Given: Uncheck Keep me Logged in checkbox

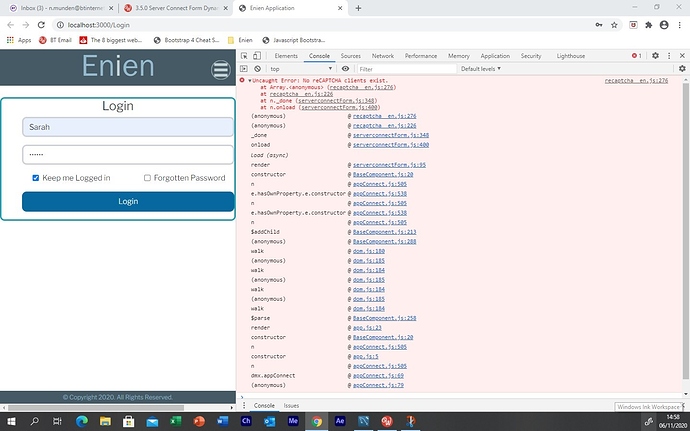Looking at the screenshot, I should tap(36, 178).
